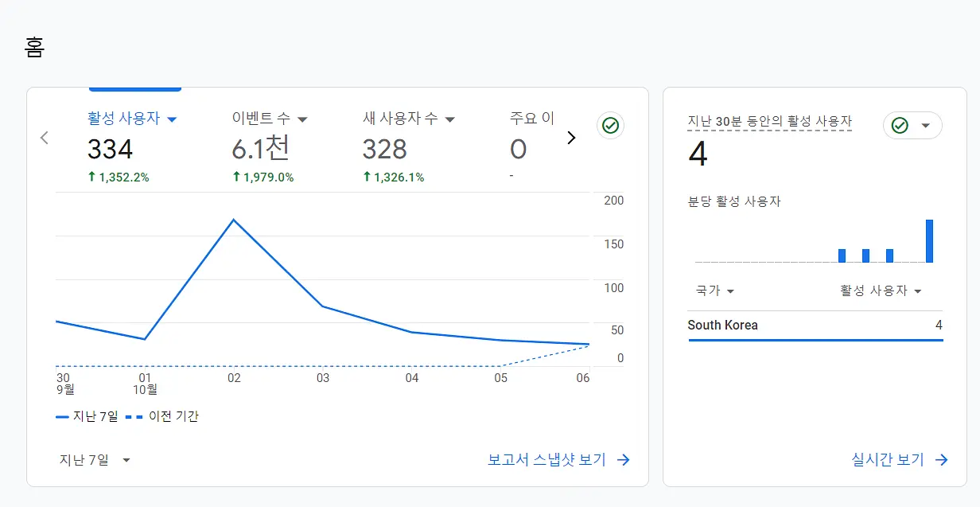Screen dimensions: 980x507
Task: Expand the 지난 7일 date range selector
Action: point(95,460)
